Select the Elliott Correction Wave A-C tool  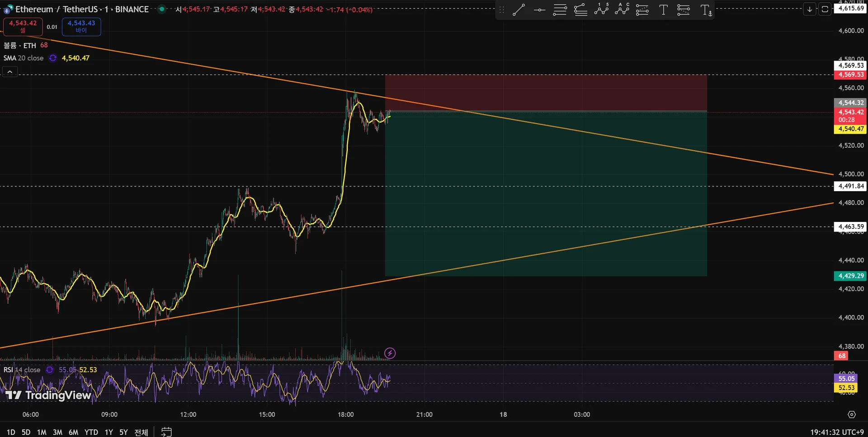pyautogui.click(x=622, y=9)
